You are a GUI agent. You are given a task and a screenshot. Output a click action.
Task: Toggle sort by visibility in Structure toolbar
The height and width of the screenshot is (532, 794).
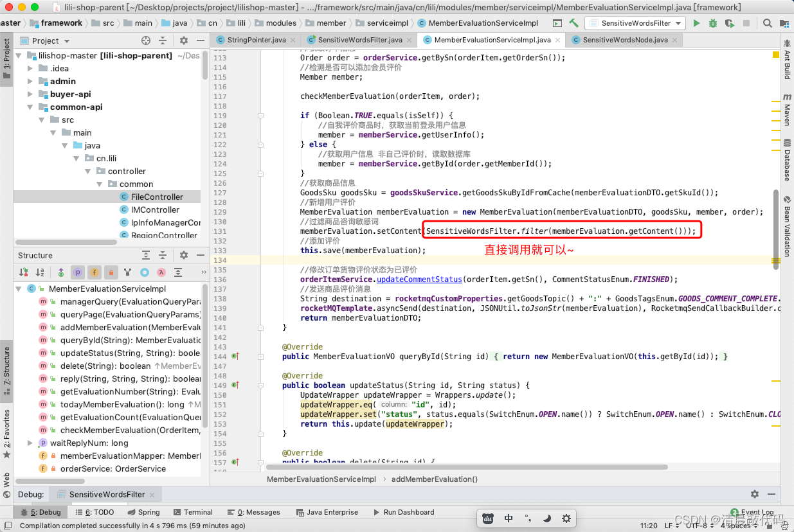coord(24,272)
